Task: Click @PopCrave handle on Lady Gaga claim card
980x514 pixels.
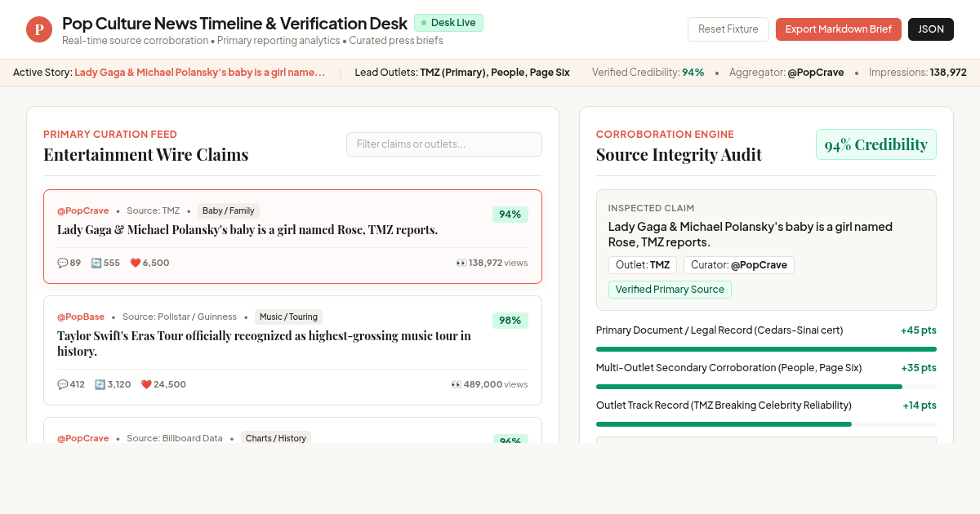Action: coord(82,210)
